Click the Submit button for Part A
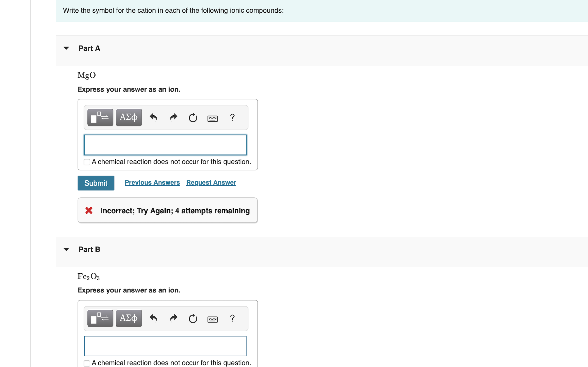 [x=96, y=183]
